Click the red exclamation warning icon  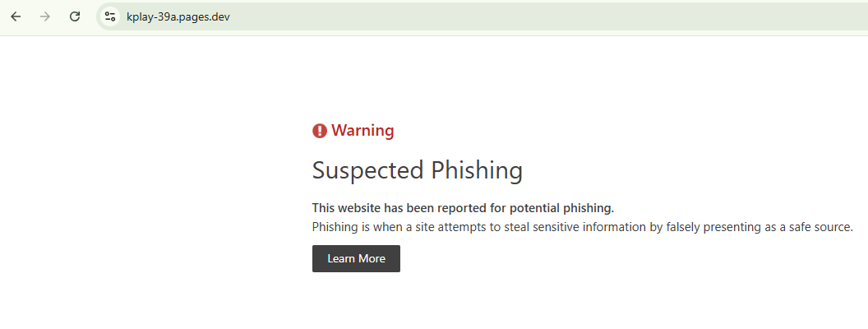(320, 131)
